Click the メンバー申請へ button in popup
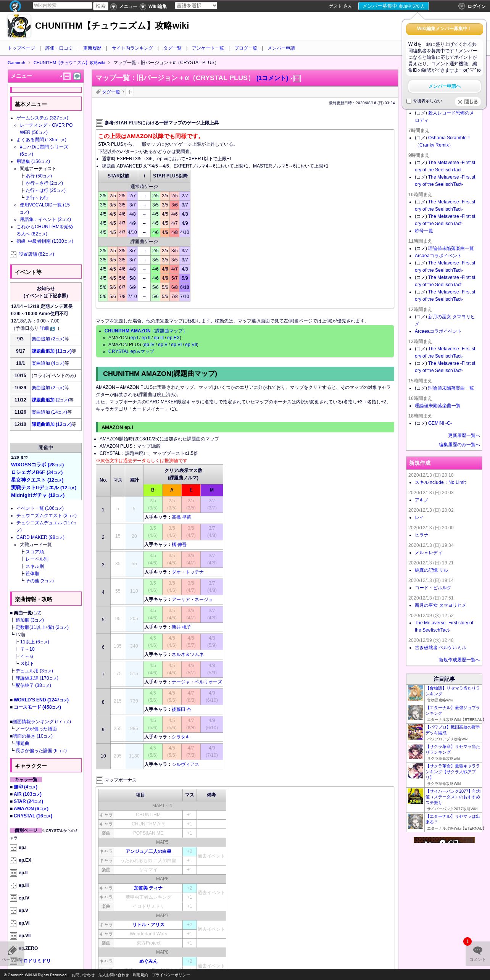Viewport: 490px width, 980px height. point(445,86)
